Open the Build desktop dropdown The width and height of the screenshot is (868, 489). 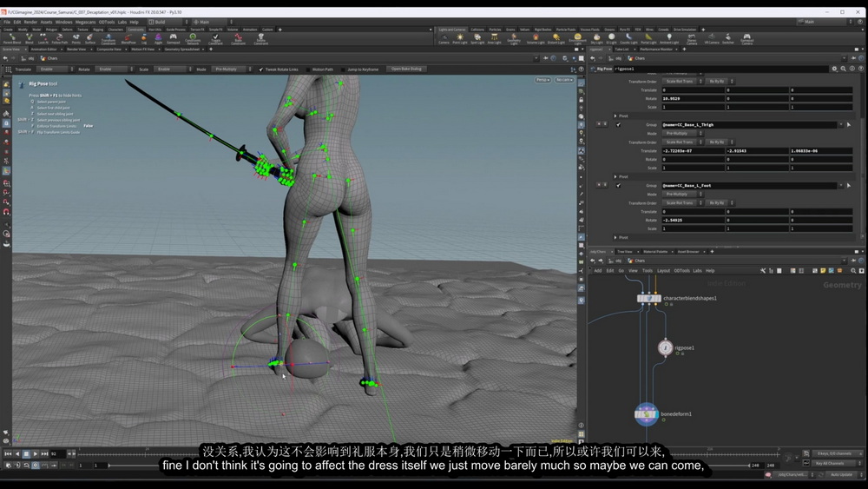[x=168, y=23]
